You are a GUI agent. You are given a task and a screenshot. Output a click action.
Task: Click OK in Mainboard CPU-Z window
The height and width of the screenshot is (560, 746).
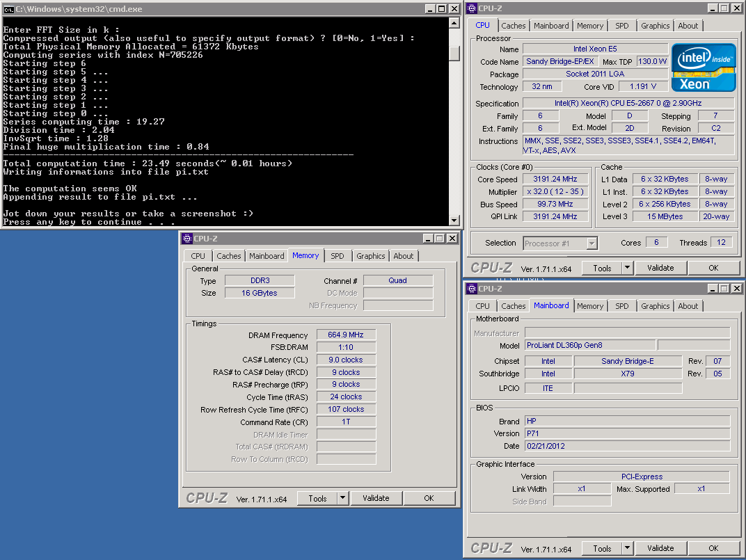pyautogui.click(x=713, y=548)
